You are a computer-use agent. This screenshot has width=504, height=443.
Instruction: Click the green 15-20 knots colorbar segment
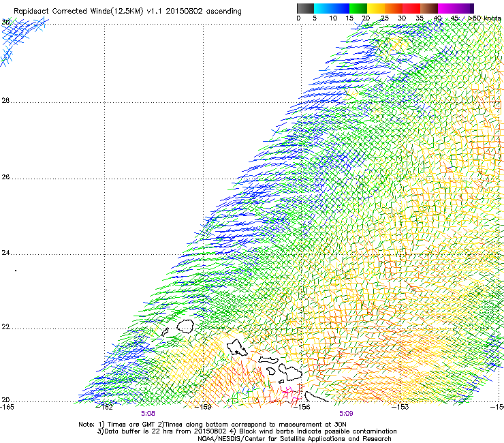(x=358, y=8)
